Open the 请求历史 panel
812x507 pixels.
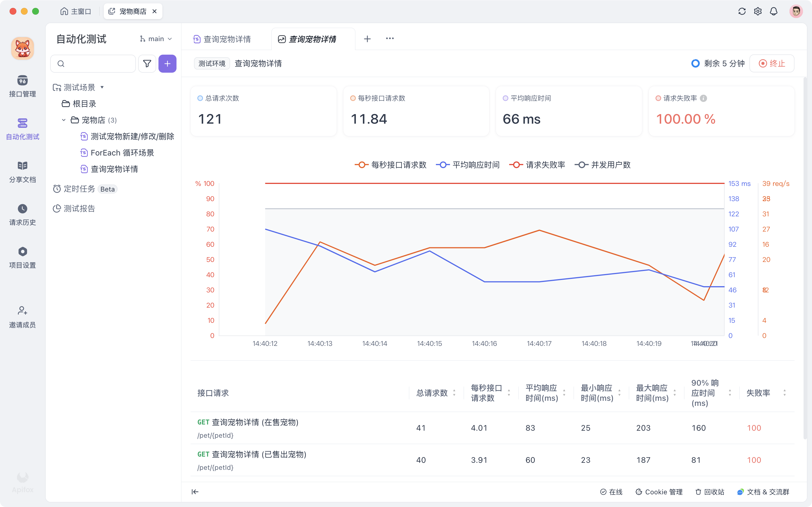pyautogui.click(x=22, y=214)
